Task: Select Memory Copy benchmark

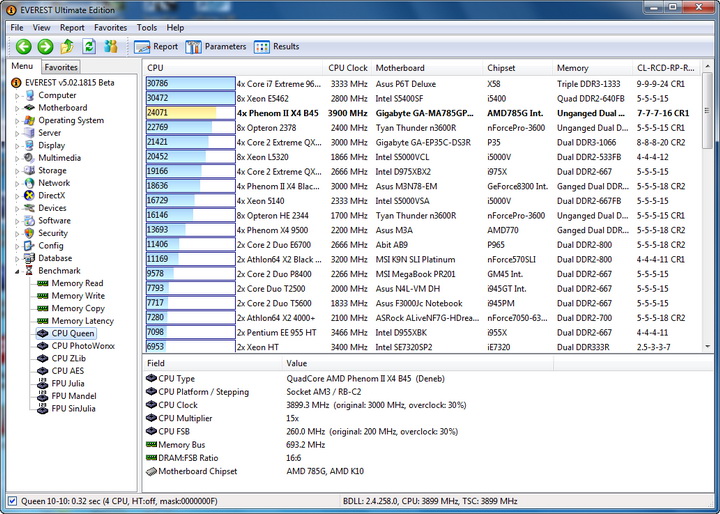Action: 78,308
